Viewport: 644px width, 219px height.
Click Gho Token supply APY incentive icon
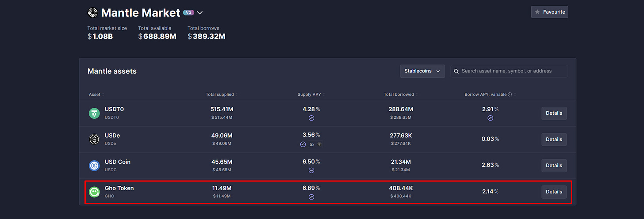click(x=311, y=197)
